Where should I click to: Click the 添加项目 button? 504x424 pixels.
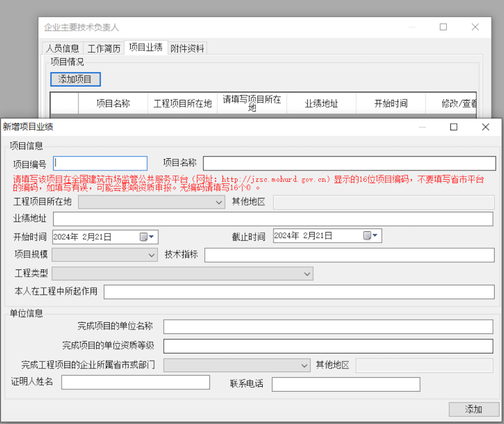(x=75, y=79)
